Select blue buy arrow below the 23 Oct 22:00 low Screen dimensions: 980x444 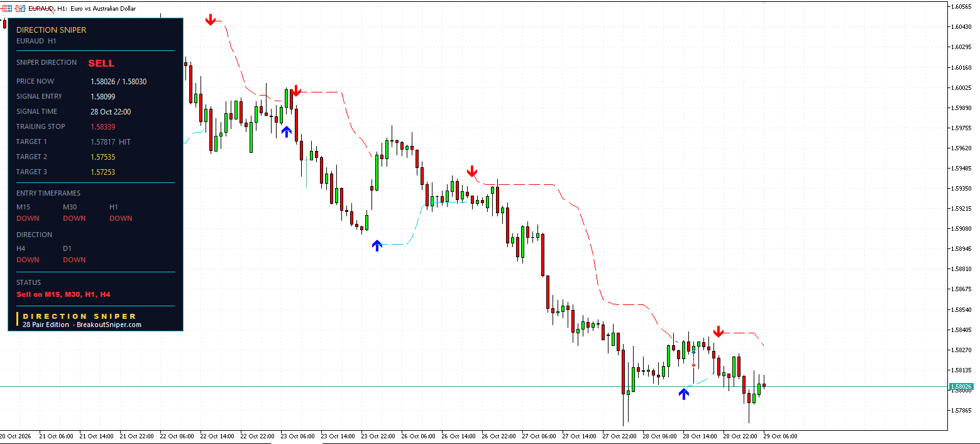click(x=377, y=245)
